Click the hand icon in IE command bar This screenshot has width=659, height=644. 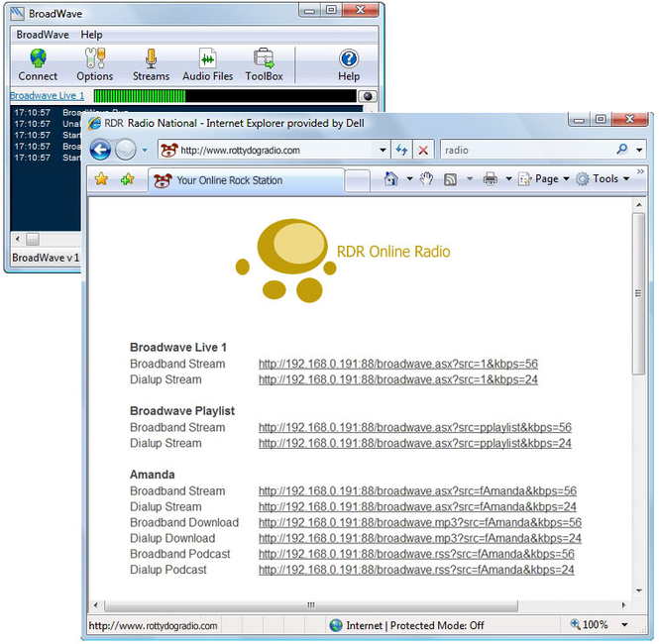(426, 179)
